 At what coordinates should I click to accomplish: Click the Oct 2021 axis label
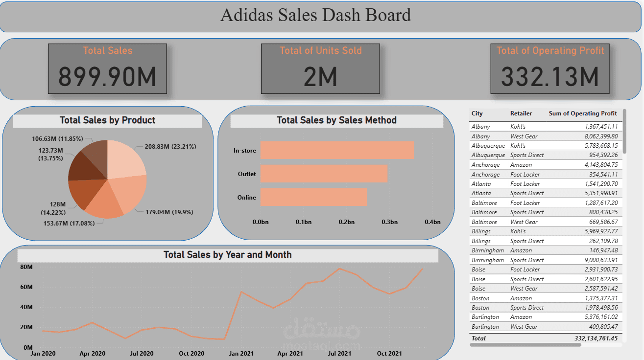pyautogui.click(x=389, y=354)
